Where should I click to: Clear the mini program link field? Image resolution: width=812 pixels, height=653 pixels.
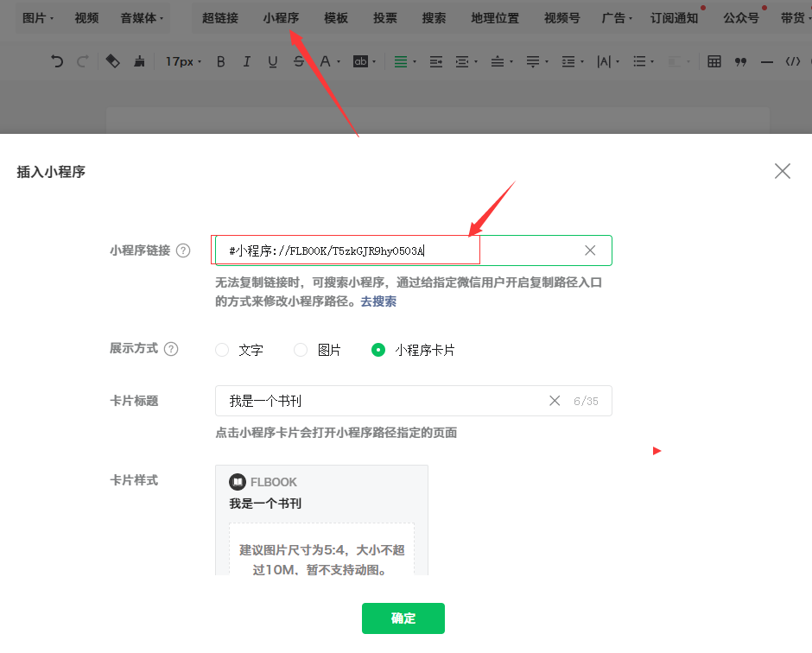pyautogui.click(x=590, y=250)
